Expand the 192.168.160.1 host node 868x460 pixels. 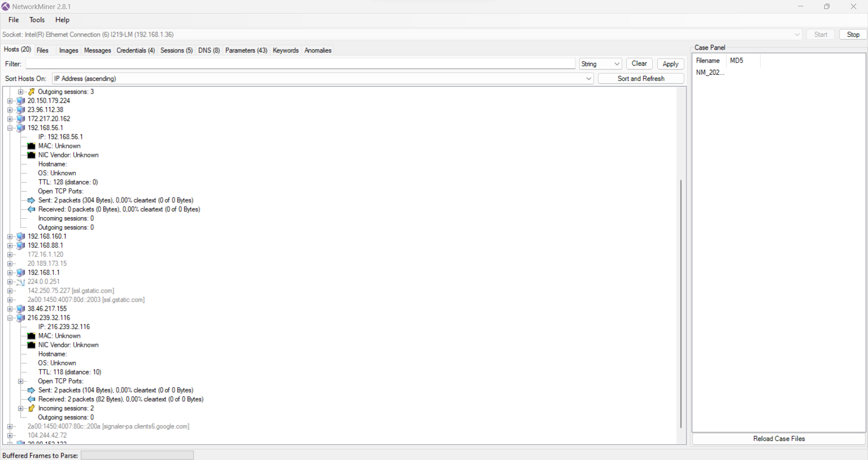pyautogui.click(x=10, y=237)
